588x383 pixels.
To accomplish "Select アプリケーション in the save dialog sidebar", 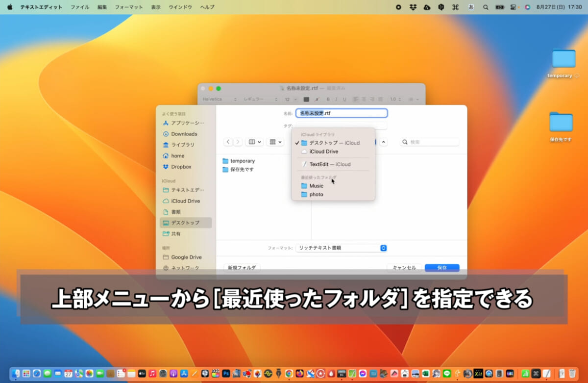I will (186, 123).
